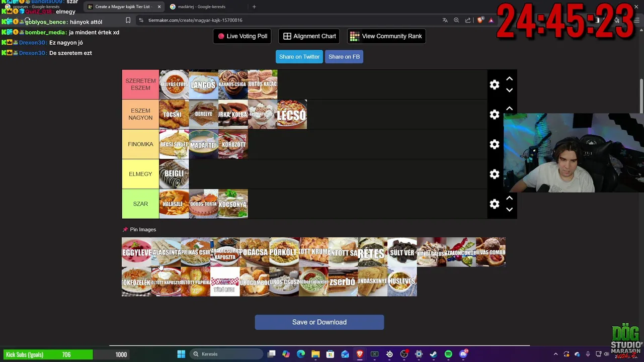
Task: Pick the TÚRÓ RUDI image from pool
Action: click(x=225, y=282)
